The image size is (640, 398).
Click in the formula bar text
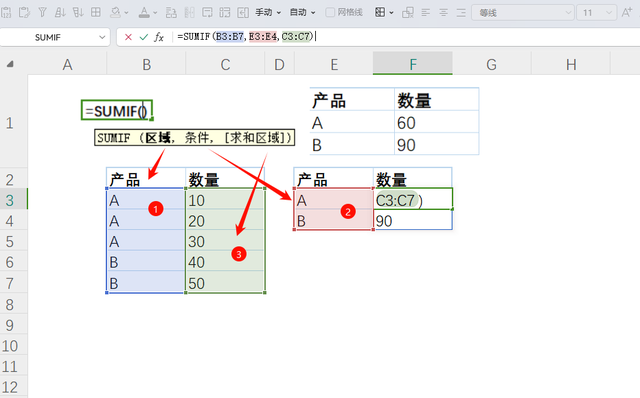point(245,37)
